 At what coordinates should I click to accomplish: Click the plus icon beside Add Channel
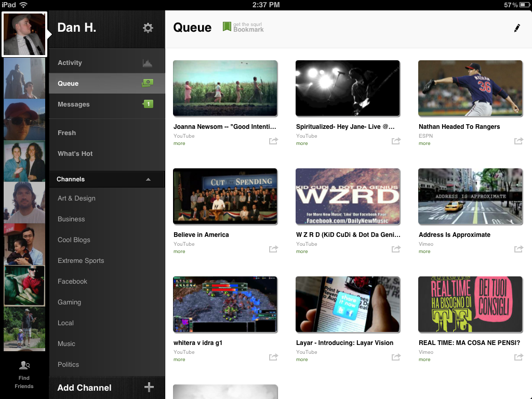click(149, 387)
